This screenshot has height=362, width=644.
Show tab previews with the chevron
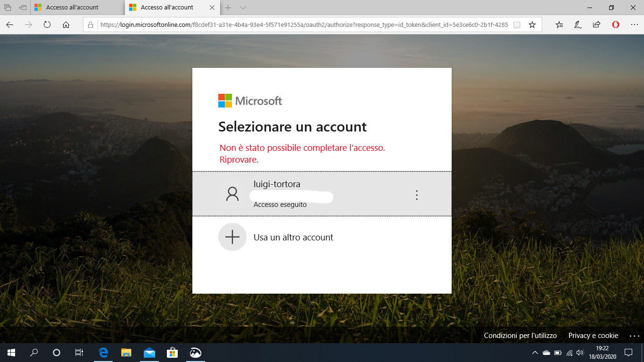pos(243,8)
